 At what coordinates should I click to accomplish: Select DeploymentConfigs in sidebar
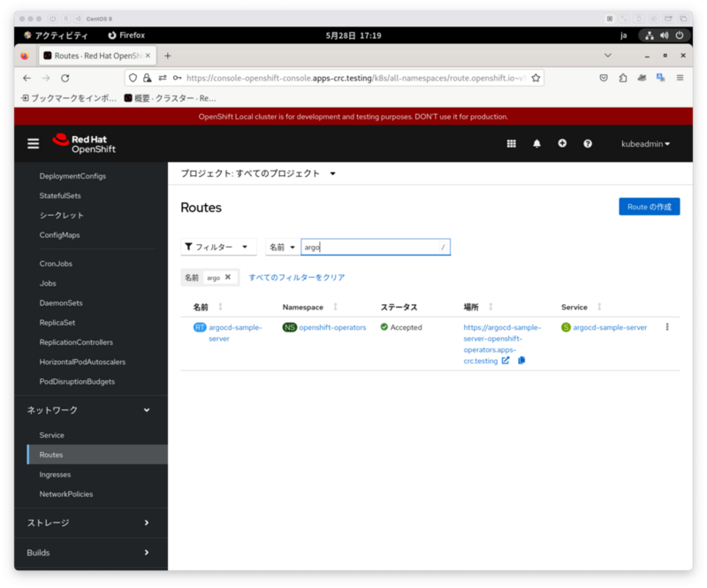click(72, 176)
